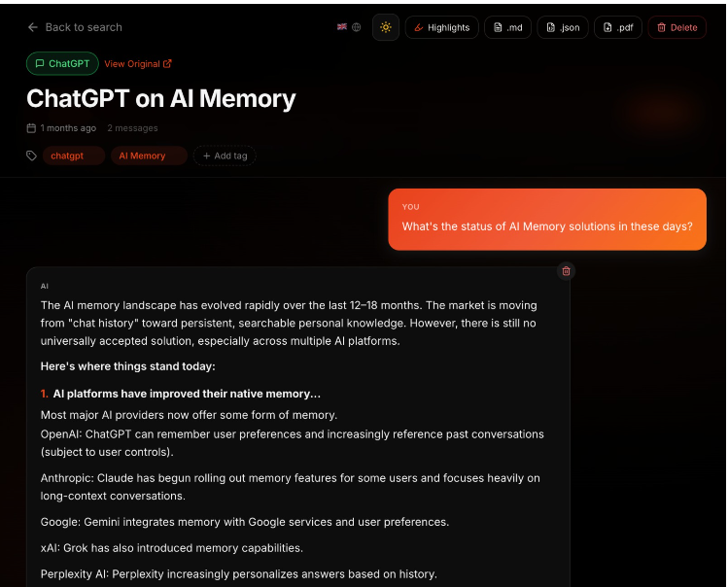Click "Most major AI providers now offer" sentence
The height and width of the screenshot is (587, 728).
[189, 415]
